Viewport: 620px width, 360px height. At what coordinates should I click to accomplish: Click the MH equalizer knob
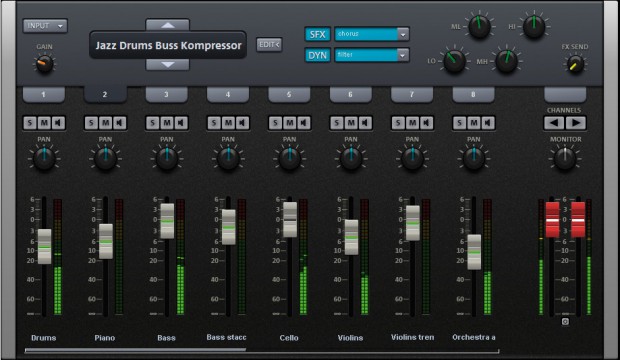507,61
